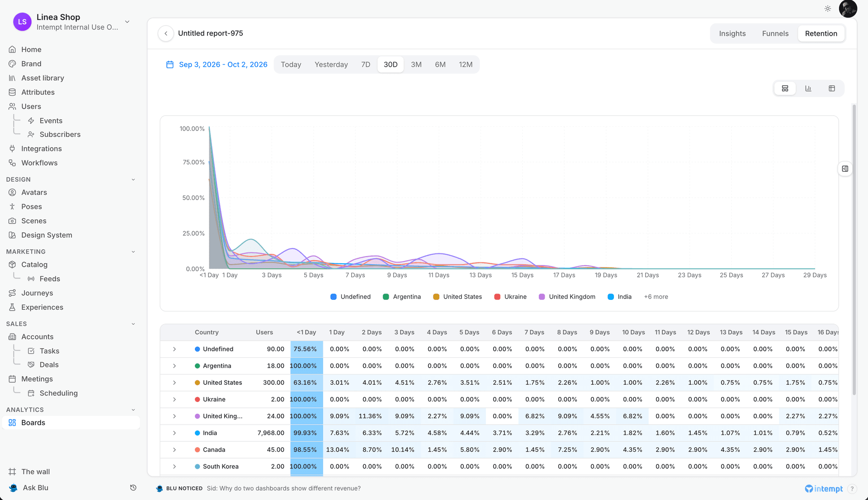Toggle the United States series in legend
Viewport: 868px width, 500px height.
457,297
